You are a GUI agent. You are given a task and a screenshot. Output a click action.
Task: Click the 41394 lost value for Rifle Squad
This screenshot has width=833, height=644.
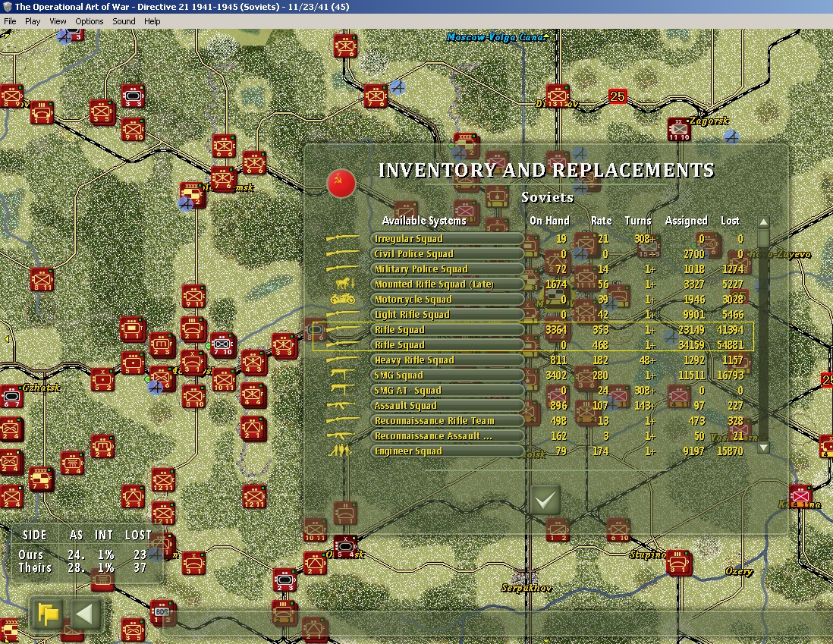pos(730,329)
